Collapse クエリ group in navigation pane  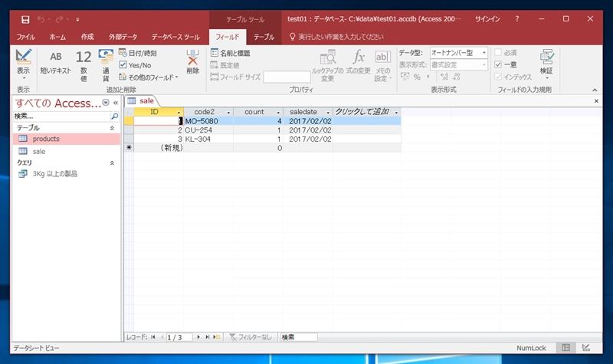pos(112,162)
